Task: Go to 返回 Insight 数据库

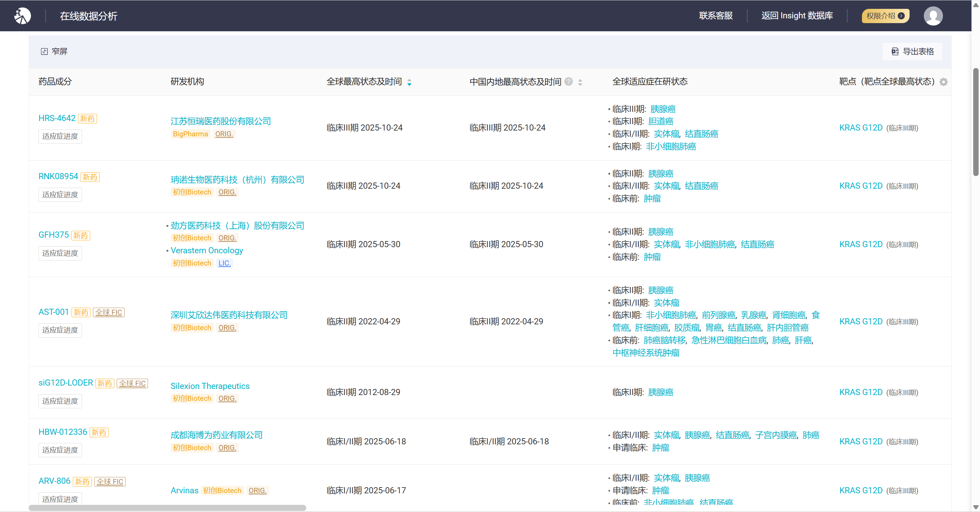Action: click(797, 16)
